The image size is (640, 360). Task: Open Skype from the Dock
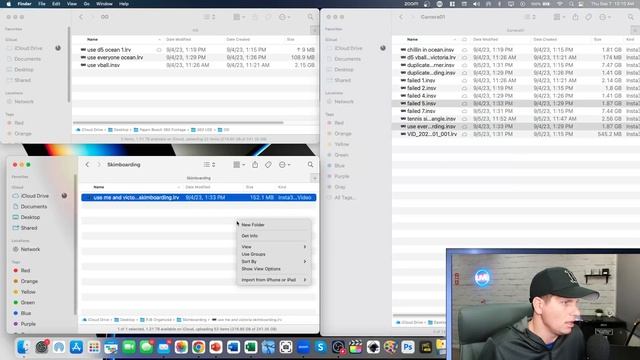tap(320, 347)
